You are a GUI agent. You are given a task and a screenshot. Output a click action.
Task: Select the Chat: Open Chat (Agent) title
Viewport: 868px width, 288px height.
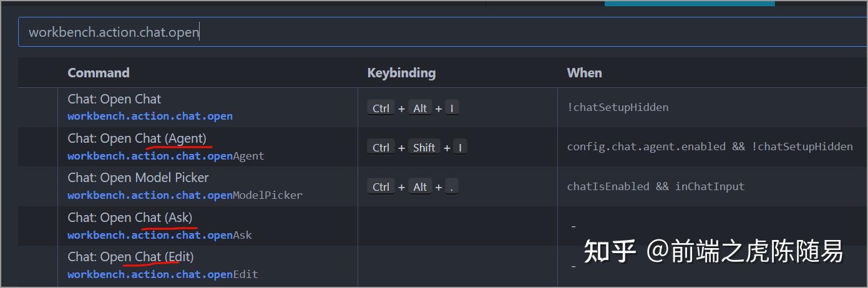click(x=137, y=138)
